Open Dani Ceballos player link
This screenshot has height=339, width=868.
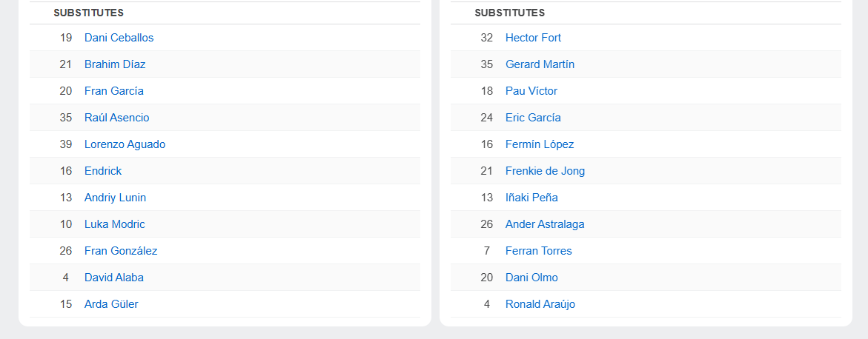(119, 38)
